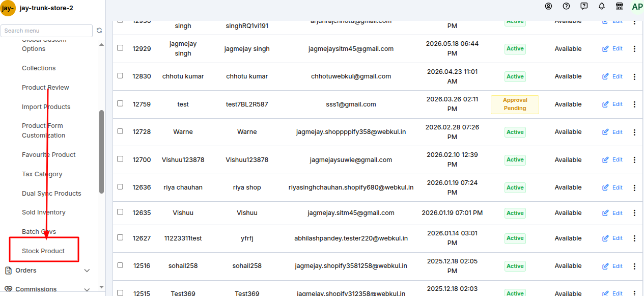Open the storefront icon in header
Image resolution: width=644 pixels, height=296 pixels.
(x=619, y=6)
